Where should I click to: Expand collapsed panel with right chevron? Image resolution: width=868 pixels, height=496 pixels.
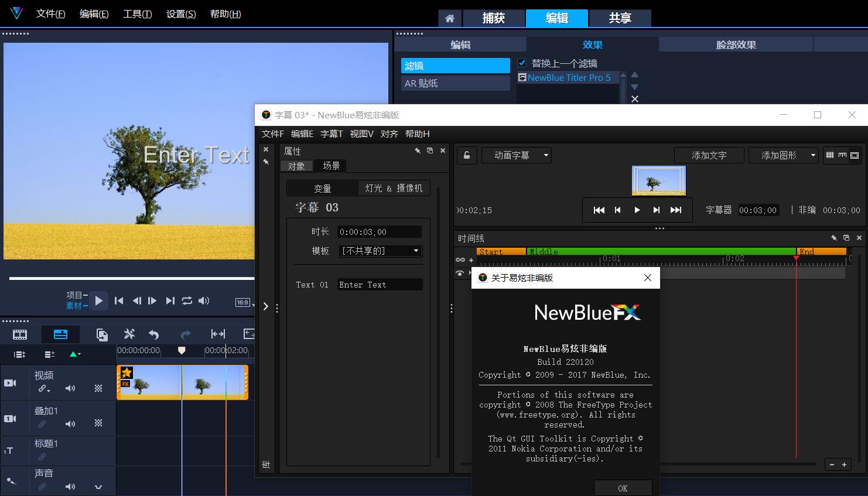265,306
